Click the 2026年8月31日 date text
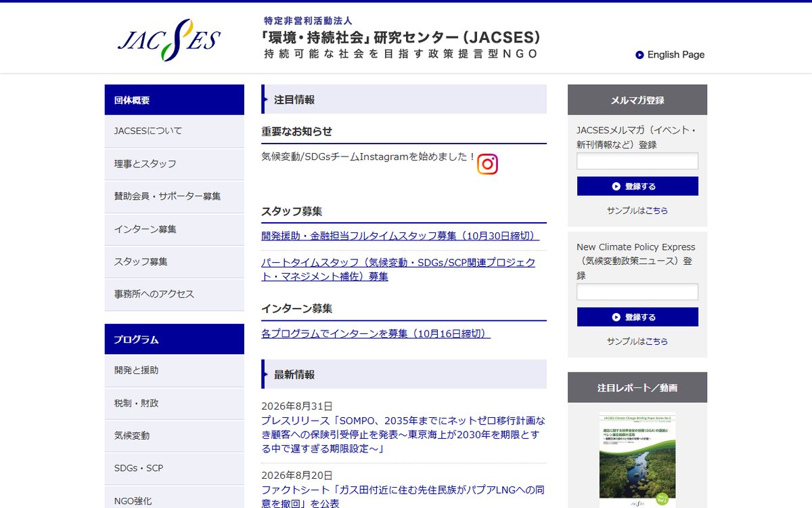The height and width of the screenshot is (508, 812). (x=297, y=406)
